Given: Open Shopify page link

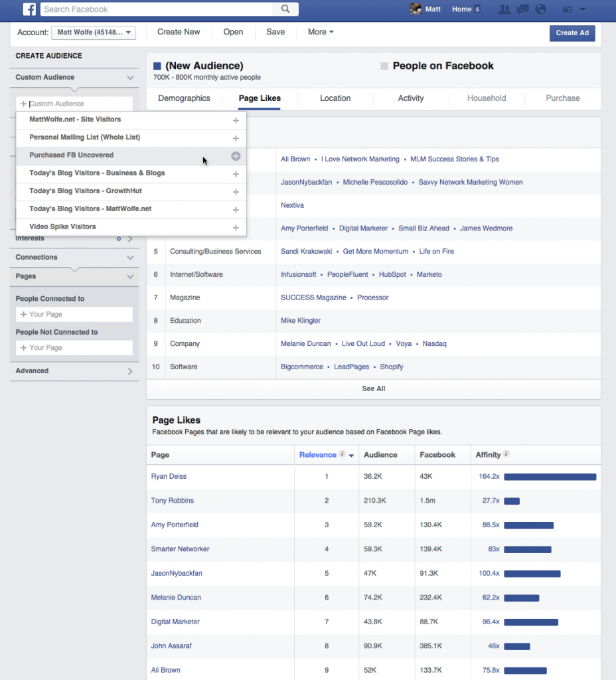Looking at the screenshot, I should (x=392, y=367).
